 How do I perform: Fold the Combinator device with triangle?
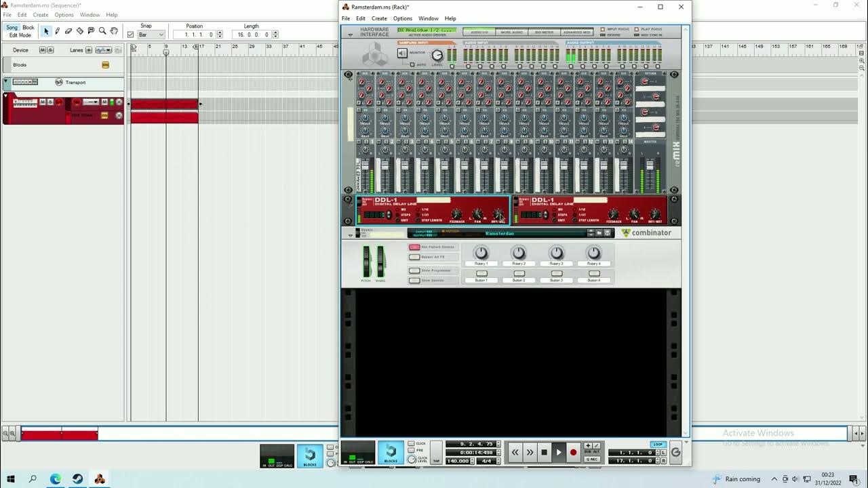click(x=351, y=235)
